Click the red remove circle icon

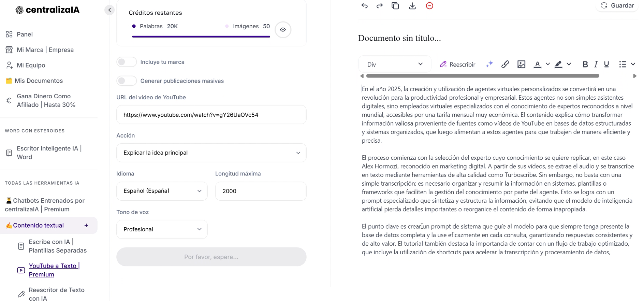[x=429, y=6]
